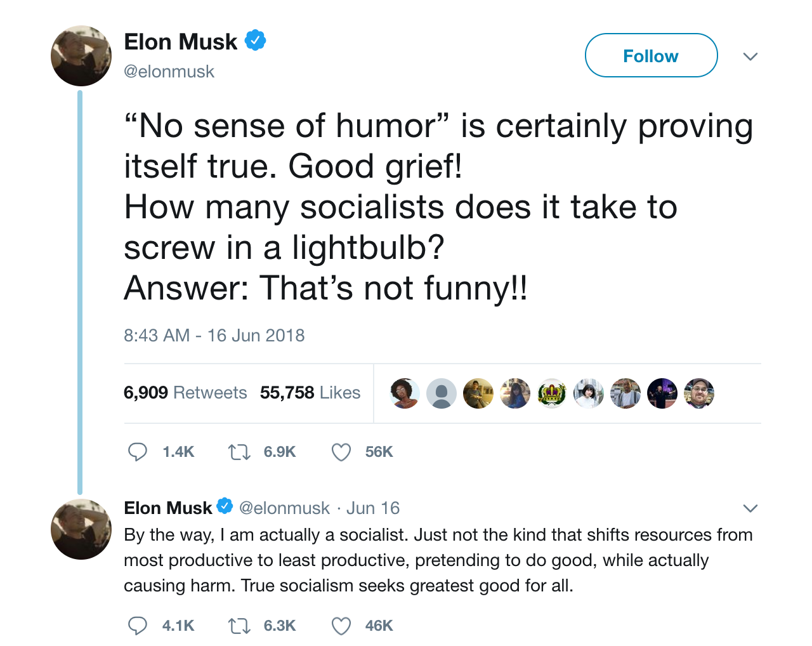
Task: Open the @elonmusk handle in header
Action: click(x=169, y=72)
